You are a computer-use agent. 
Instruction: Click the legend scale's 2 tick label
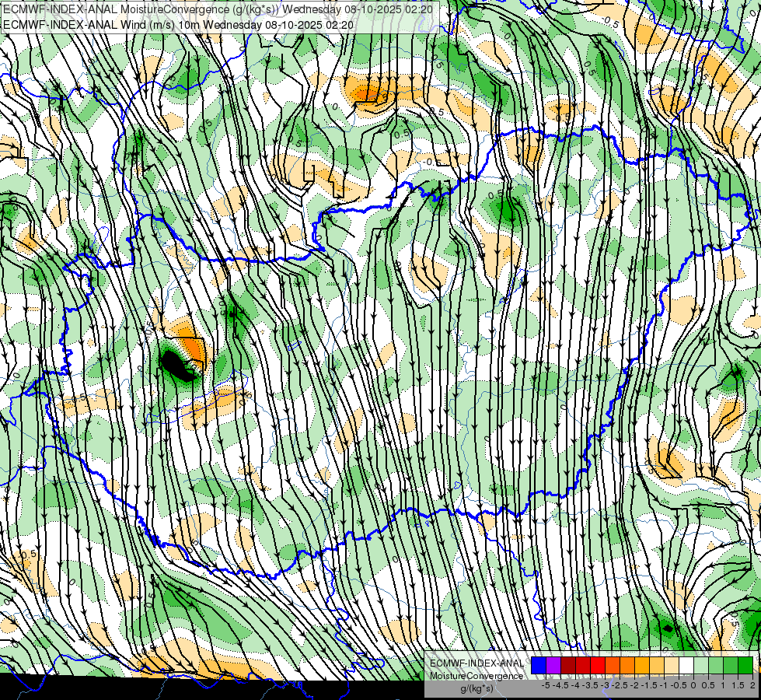(752, 685)
